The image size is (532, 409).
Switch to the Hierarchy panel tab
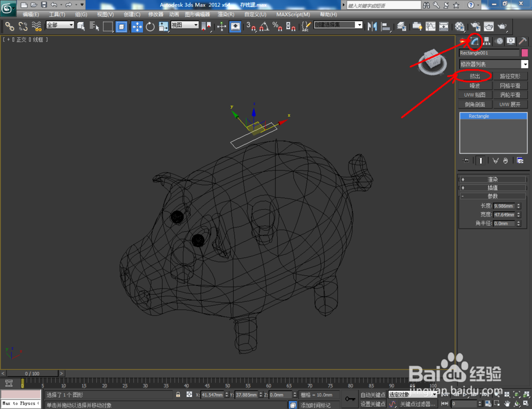click(x=487, y=42)
